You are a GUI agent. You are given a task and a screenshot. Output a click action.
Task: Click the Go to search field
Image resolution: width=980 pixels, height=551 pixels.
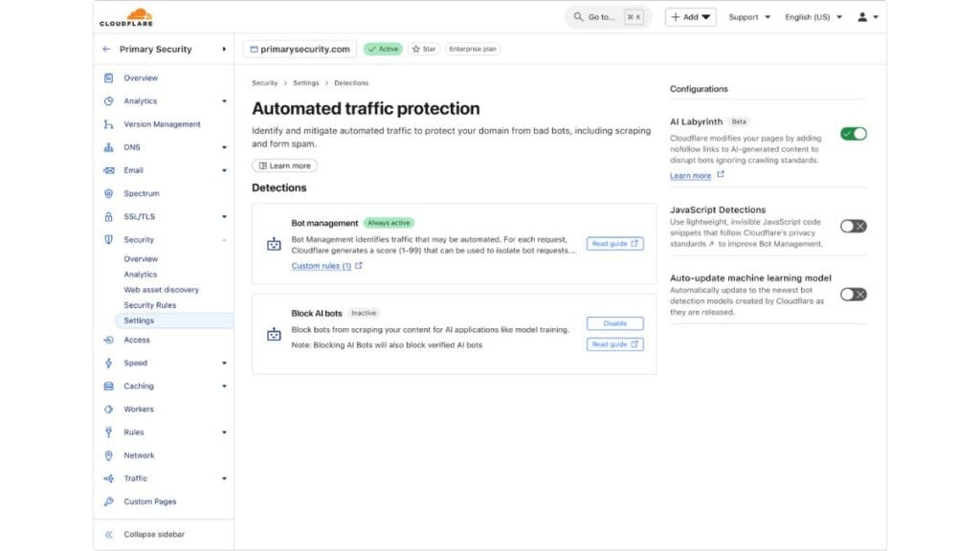[608, 17]
